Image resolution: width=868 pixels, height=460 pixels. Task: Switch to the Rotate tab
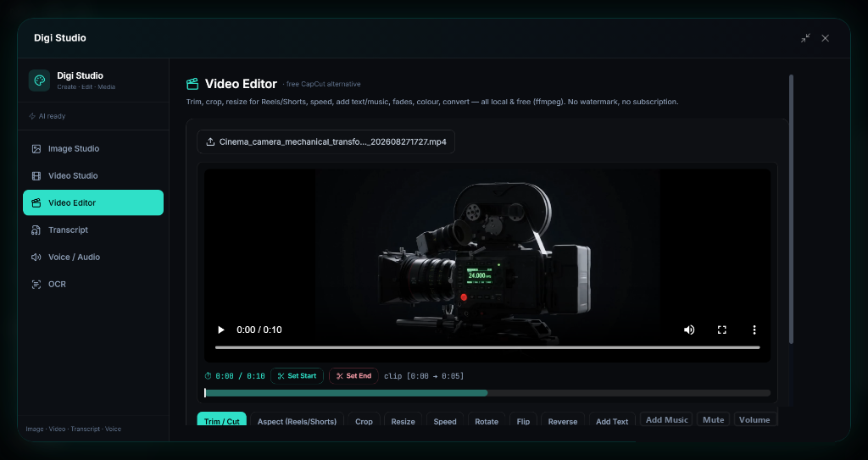coord(487,419)
